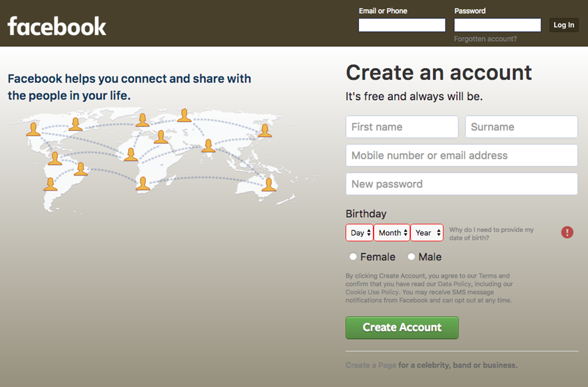
Task: Click the Create an account heading
Action: (x=438, y=73)
